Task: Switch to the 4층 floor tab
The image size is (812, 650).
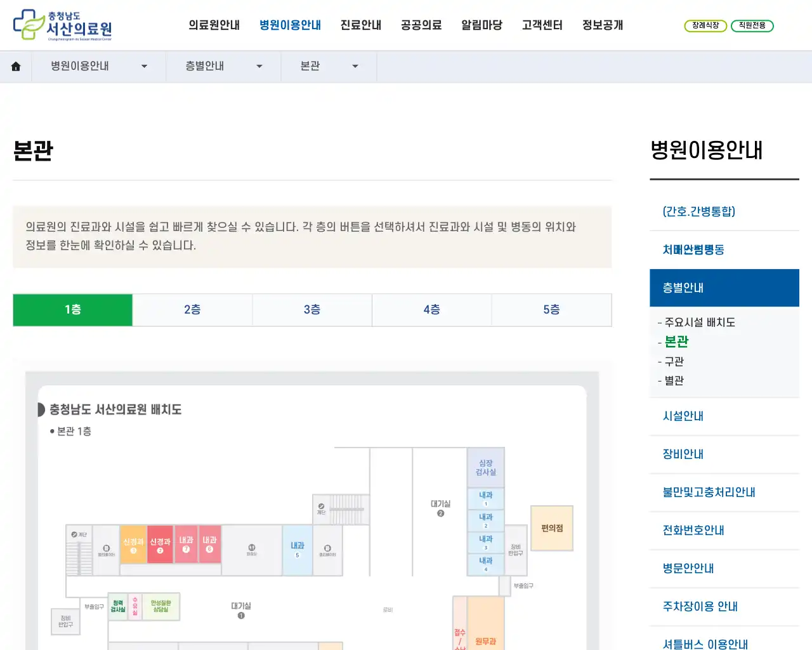Action: coord(432,310)
